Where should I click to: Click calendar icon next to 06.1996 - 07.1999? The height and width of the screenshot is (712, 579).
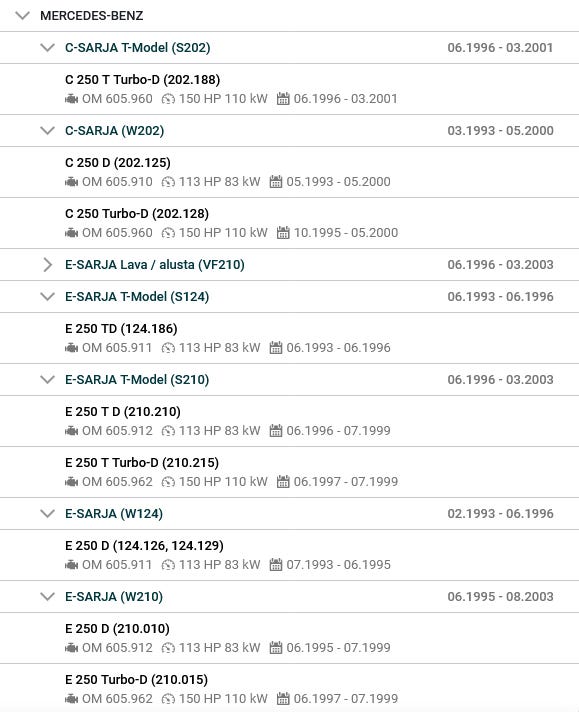[x=276, y=431]
